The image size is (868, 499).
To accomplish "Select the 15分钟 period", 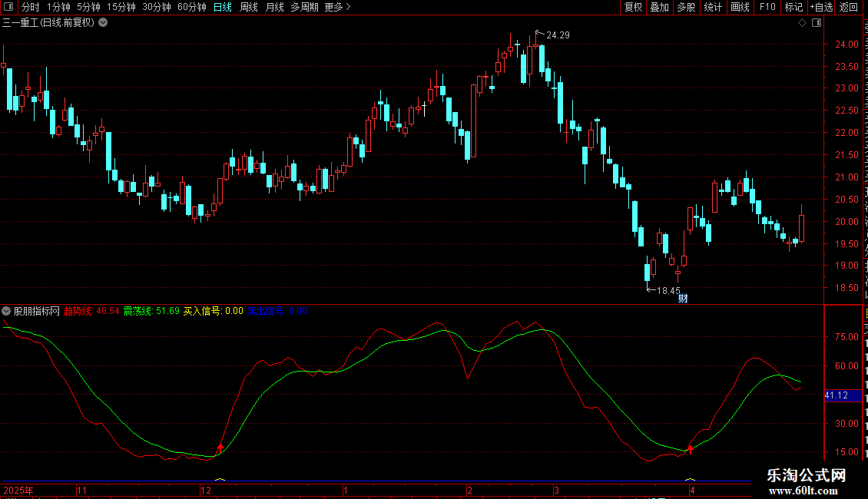I will tap(121, 7).
